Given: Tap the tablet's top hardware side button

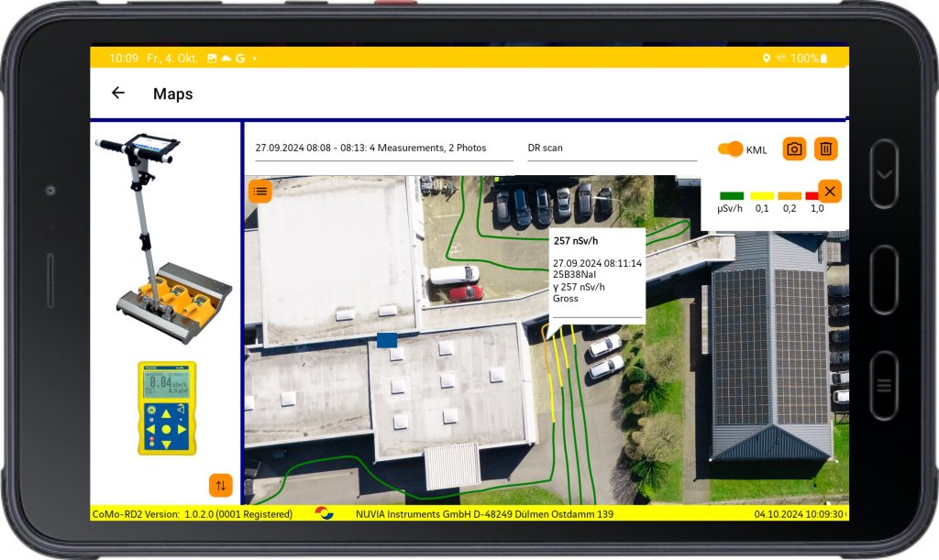Looking at the screenshot, I should (x=884, y=173).
